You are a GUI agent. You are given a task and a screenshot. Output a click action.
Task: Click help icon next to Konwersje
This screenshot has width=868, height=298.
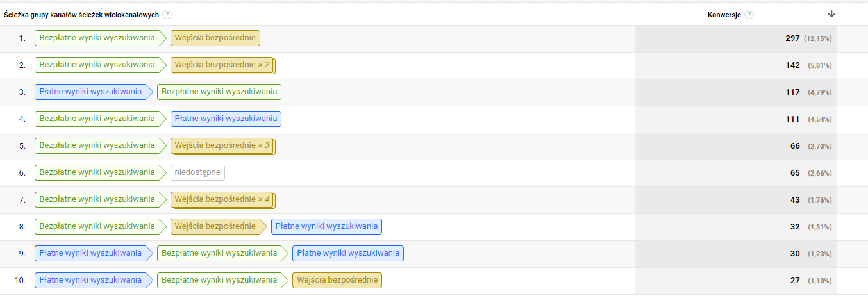tap(749, 14)
